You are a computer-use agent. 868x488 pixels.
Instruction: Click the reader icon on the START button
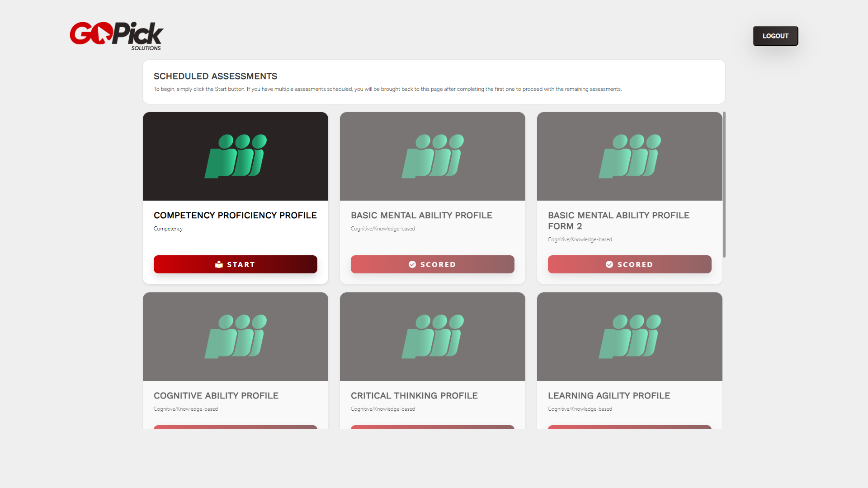pos(219,264)
